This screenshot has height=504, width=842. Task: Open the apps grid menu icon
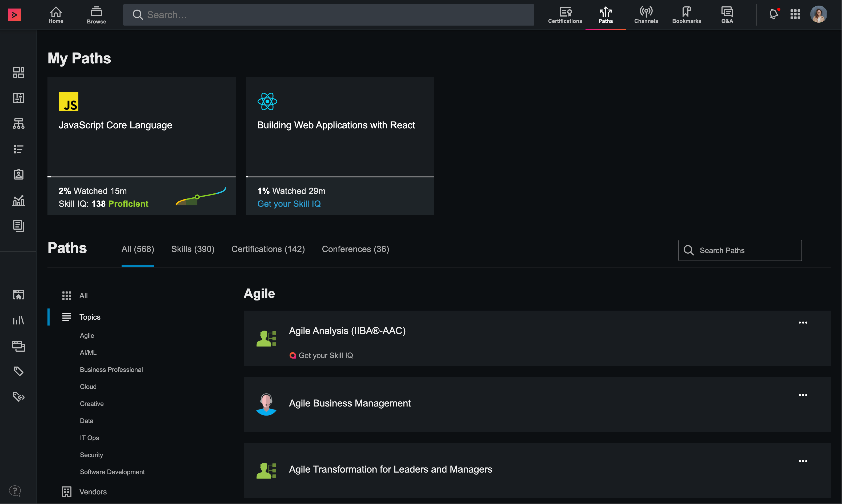tap(795, 14)
